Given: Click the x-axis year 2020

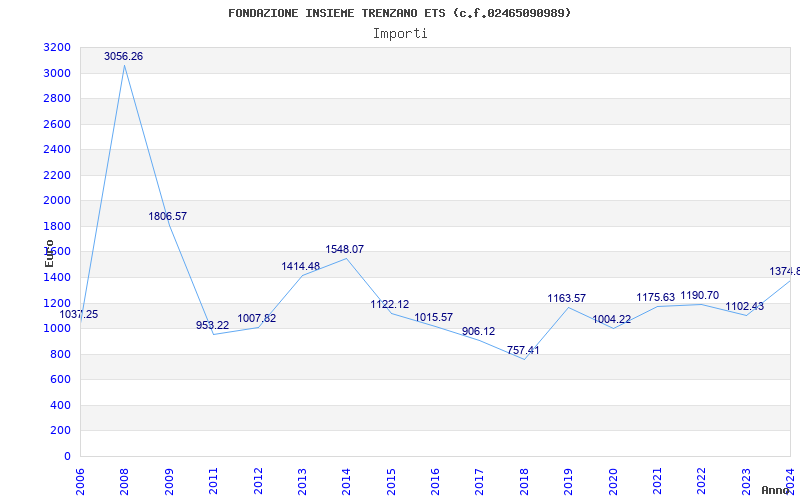Looking at the screenshot, I should [613, 481].
